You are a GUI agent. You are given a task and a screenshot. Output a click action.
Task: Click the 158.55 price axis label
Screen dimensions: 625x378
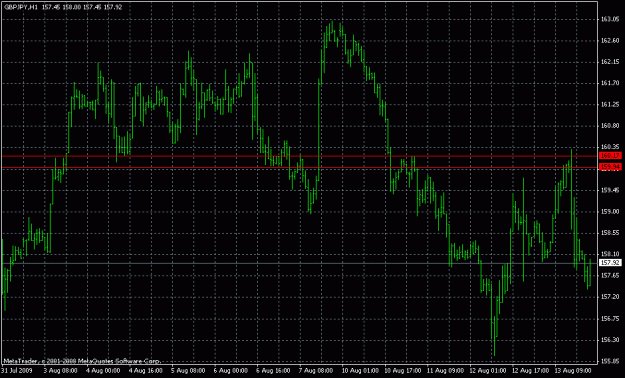pyautogui.click(x=610, y=233)
